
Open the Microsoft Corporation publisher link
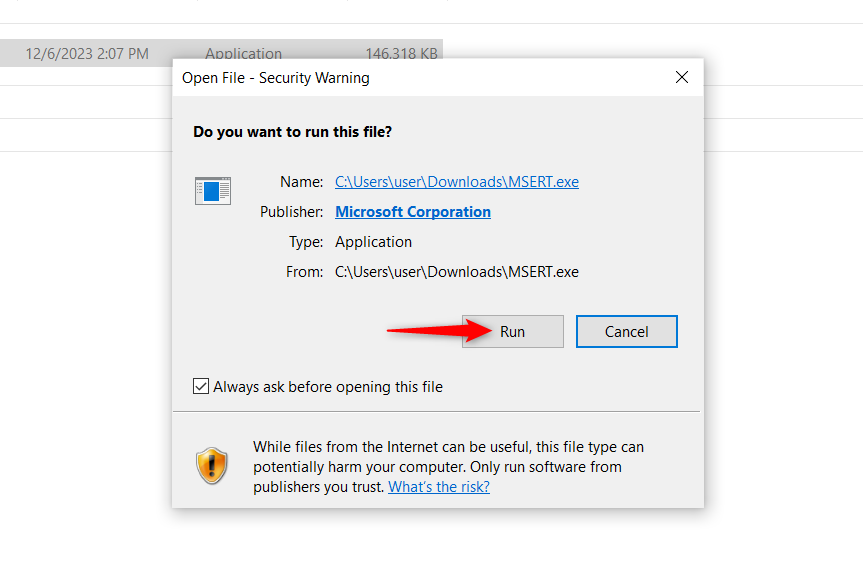[413, 212]
